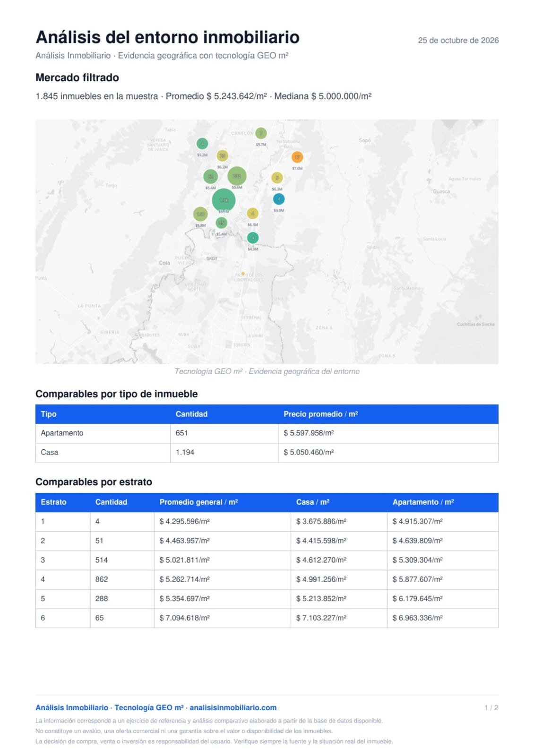Click the 'Análisis del entorno inmobiliario' title
The image size is (534, 756).
point(168,37)
